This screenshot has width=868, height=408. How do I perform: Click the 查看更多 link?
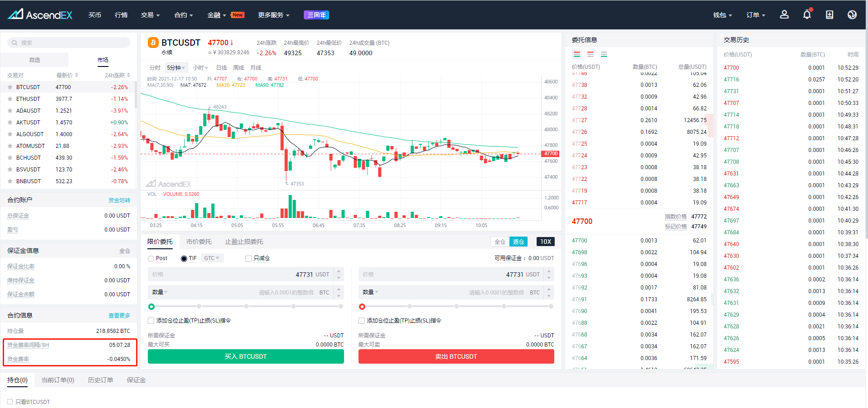[x=119, y=315]
